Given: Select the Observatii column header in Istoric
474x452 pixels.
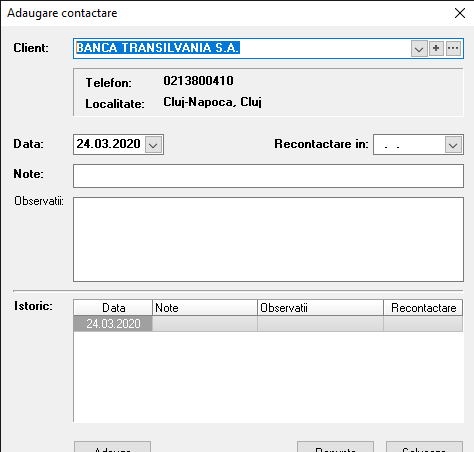Looking at the screenshot, I should pyautogui.click(x=320, y=308).
